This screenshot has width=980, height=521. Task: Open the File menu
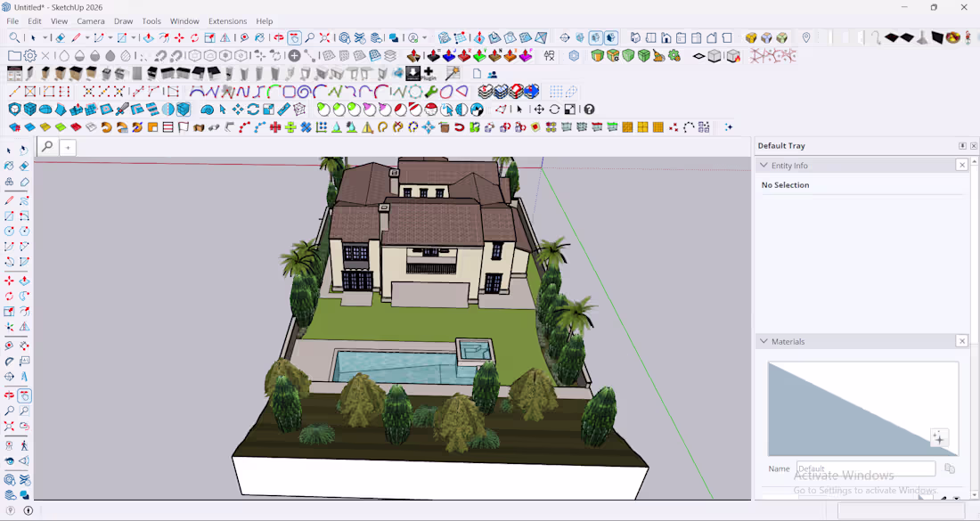tap(12, 20)
